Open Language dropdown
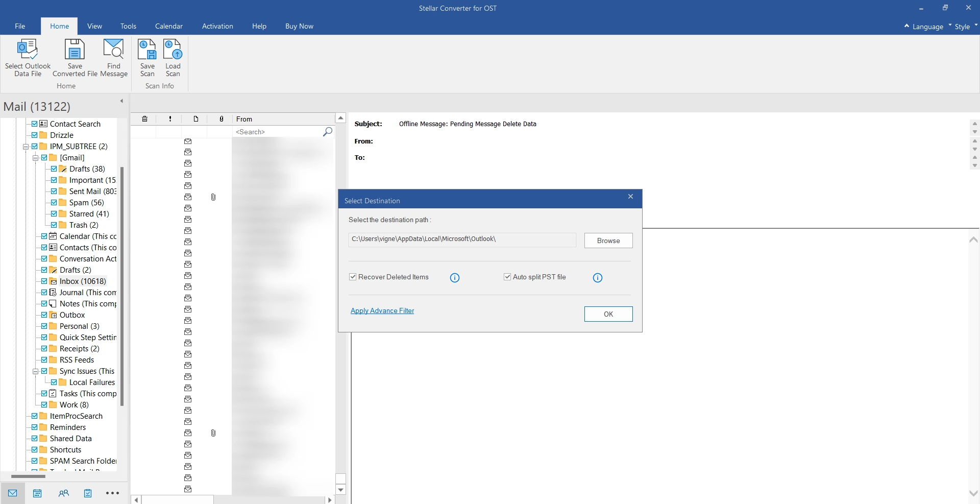Image resolution: width=980 pixels, height=504 pixels. (x=927, y=27)
